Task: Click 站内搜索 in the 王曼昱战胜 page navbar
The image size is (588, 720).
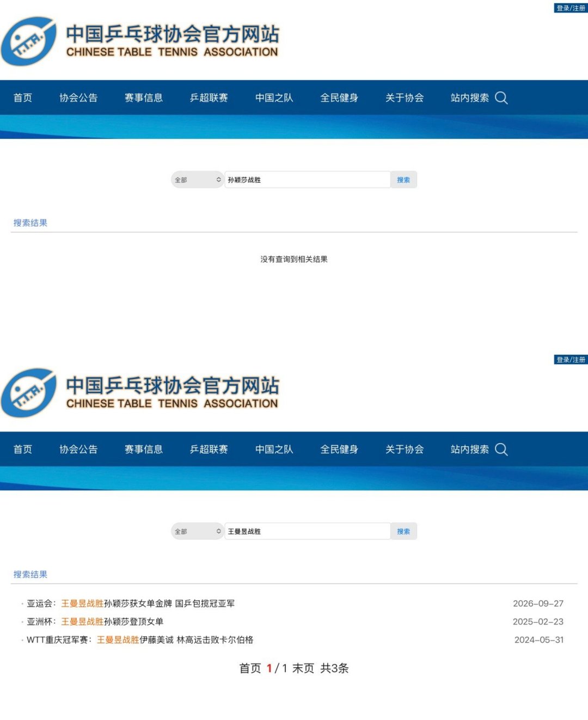Action: (x=470, y=450)
